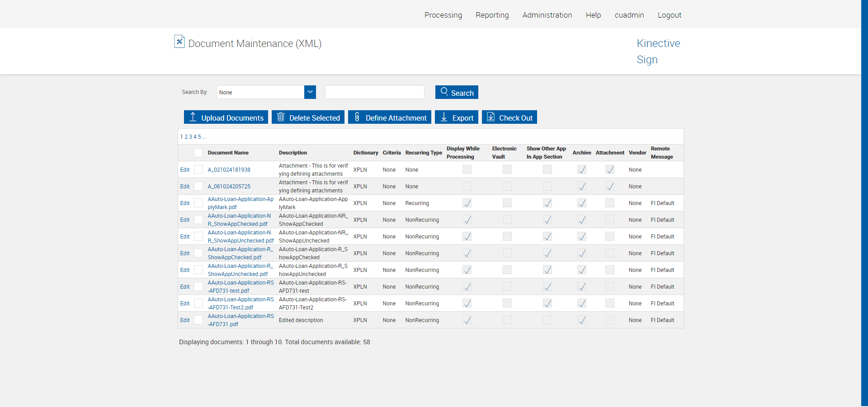Log out using the Logout link
The height and width of the screenshot is (407, 868).
coord(669,15)
